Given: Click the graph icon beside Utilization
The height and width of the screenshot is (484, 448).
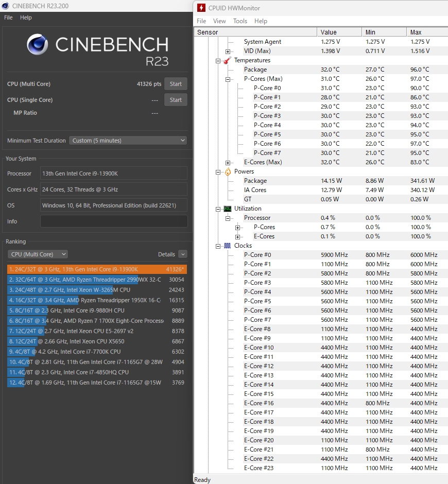Looking at the screenshot, I should coord(228,209).
